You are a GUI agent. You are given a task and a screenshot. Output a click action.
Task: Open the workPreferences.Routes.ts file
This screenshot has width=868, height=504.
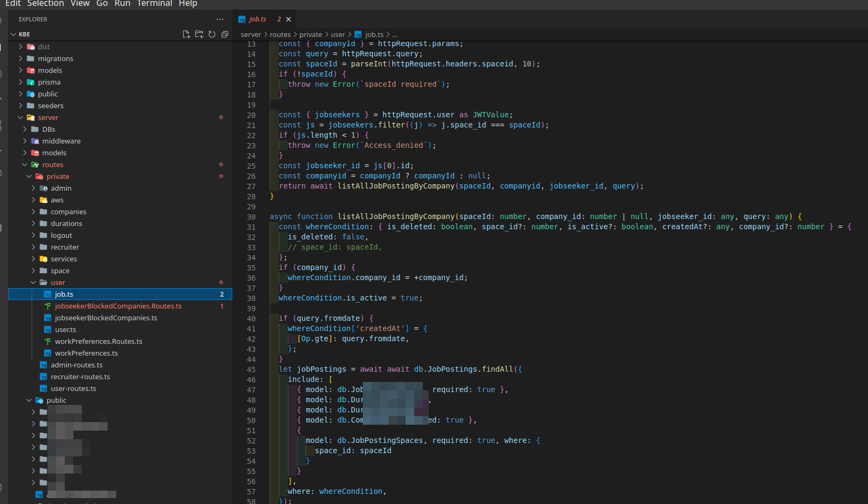tap(98, 342)
